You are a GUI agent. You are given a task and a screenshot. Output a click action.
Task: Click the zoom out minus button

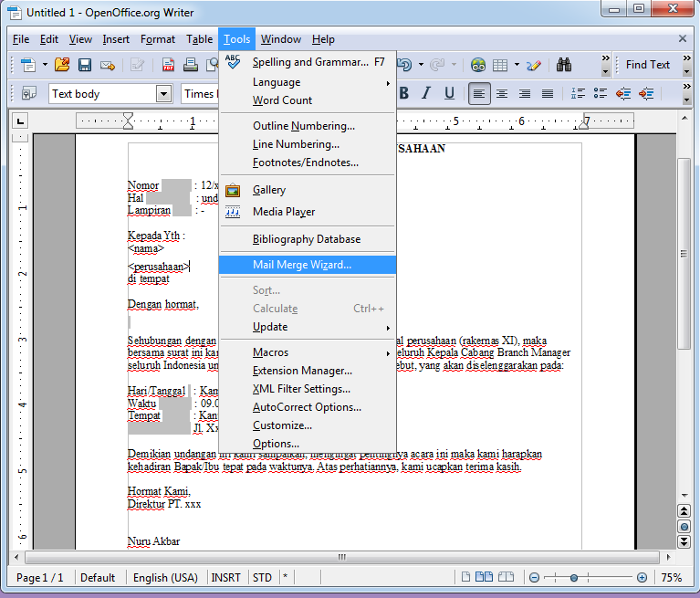tap(534, 577)
